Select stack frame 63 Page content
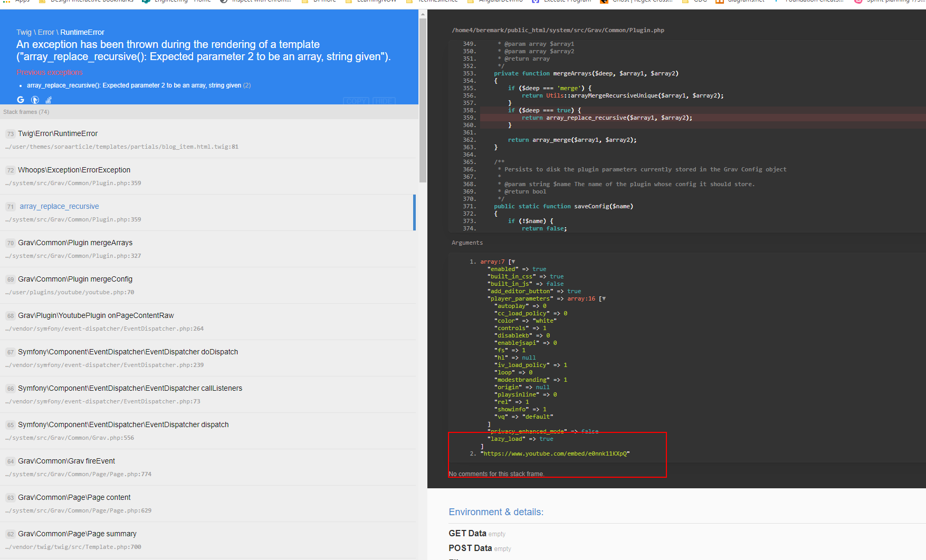Image resolution: width=926 pixels, height=560 pixels. click(208, 504)
